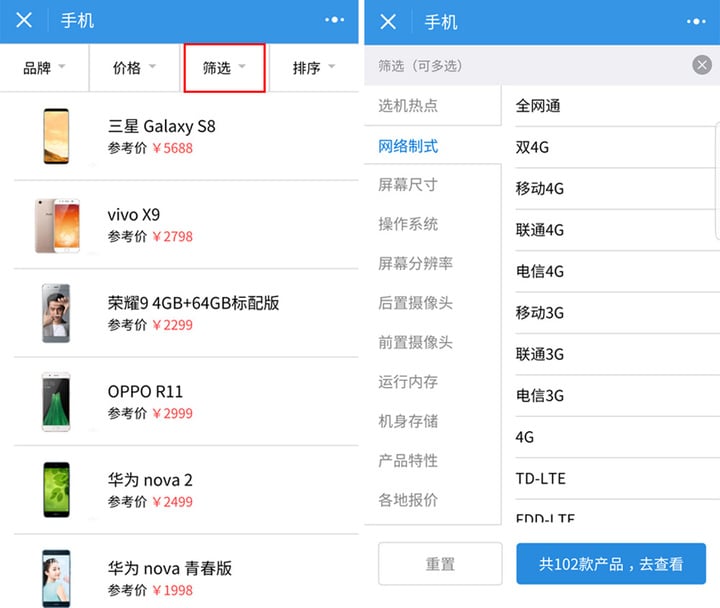The width and height of the screenshot is (720, 608).
Task: Toggle the 双4G network option
Action: [617, 147]
